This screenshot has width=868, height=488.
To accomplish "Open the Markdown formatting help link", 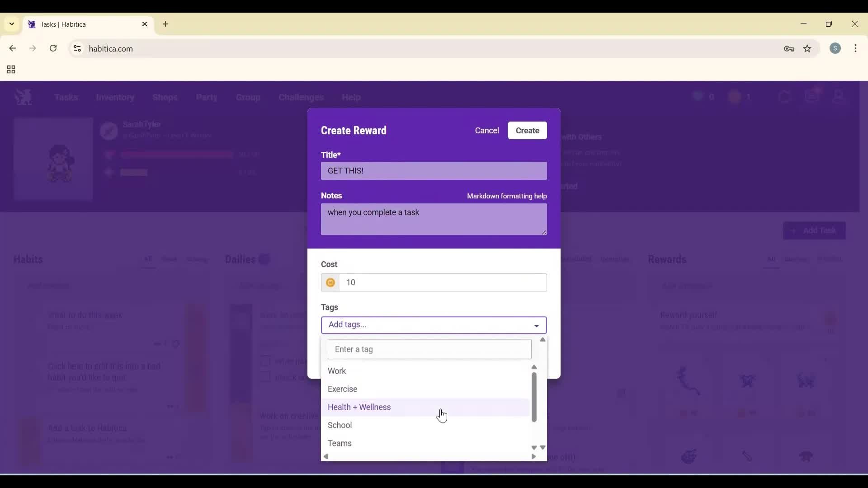I will point(507,196).
